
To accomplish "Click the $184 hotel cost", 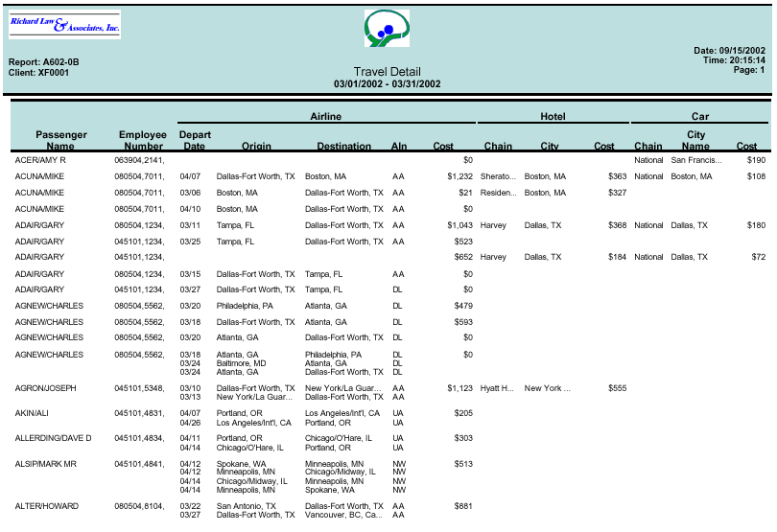I will click(x=618, y=257).
